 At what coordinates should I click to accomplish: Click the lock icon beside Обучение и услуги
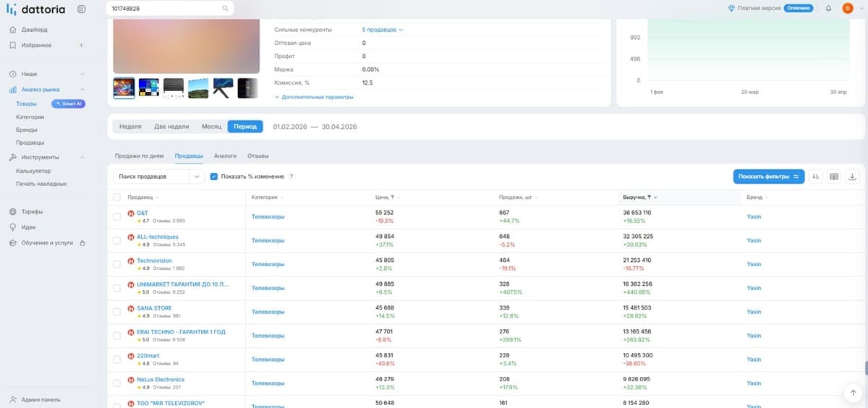coord(82,243)
